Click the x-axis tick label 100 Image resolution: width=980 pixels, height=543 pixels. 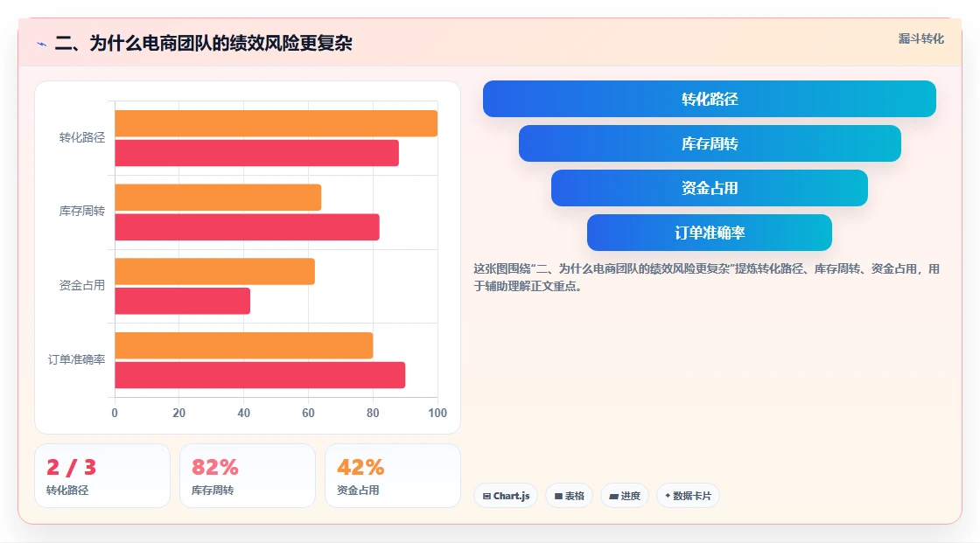437,413
